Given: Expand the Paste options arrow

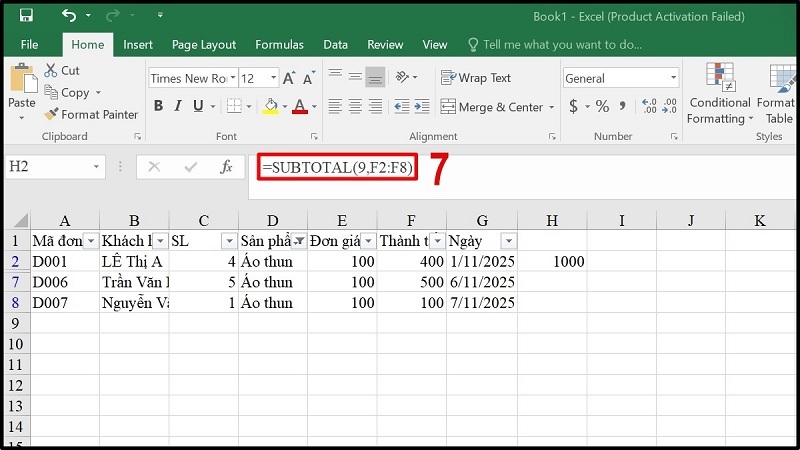Looking at the screenshot, I should pos(21,118).
